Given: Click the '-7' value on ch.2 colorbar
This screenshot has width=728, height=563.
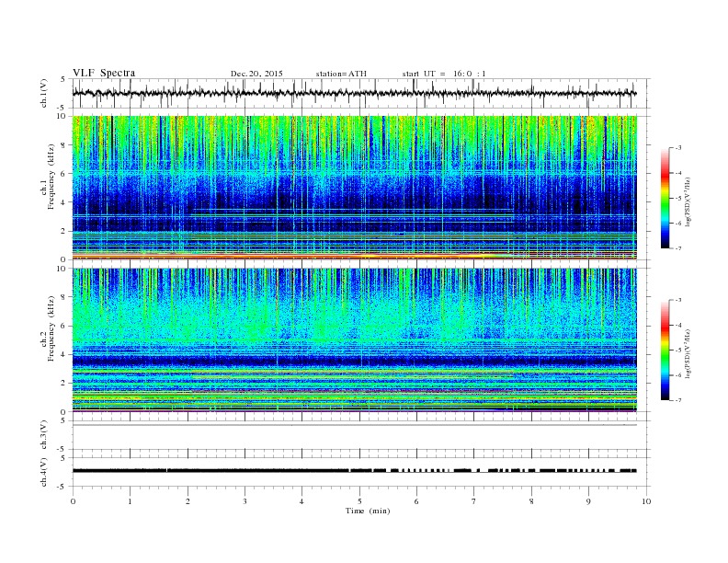Looking at the screenshot, I should (677, 400).
